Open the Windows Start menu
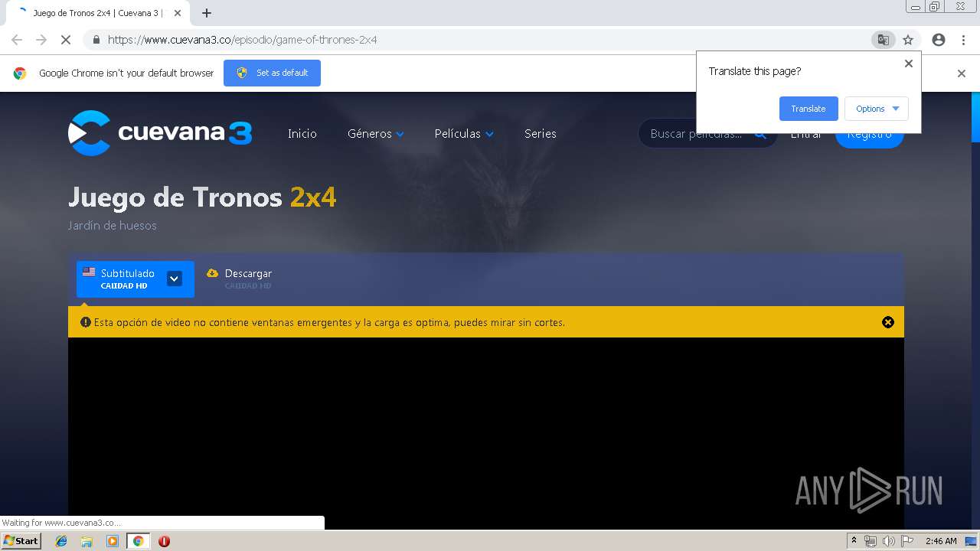The width and height of the screenshot is (980, 551). (21, 541)
